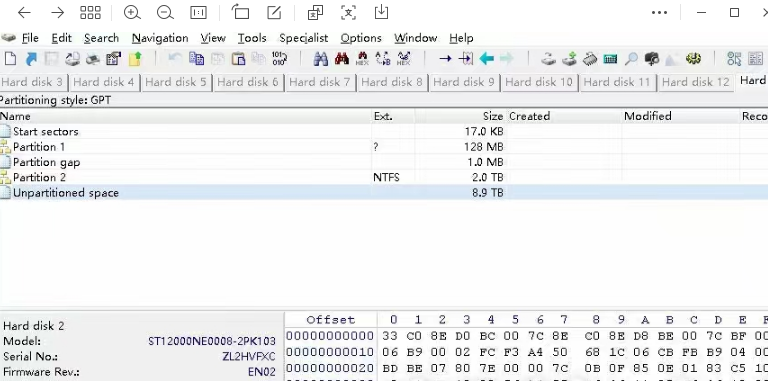Click the offset 00000000010 in hex view

(330, 352)
